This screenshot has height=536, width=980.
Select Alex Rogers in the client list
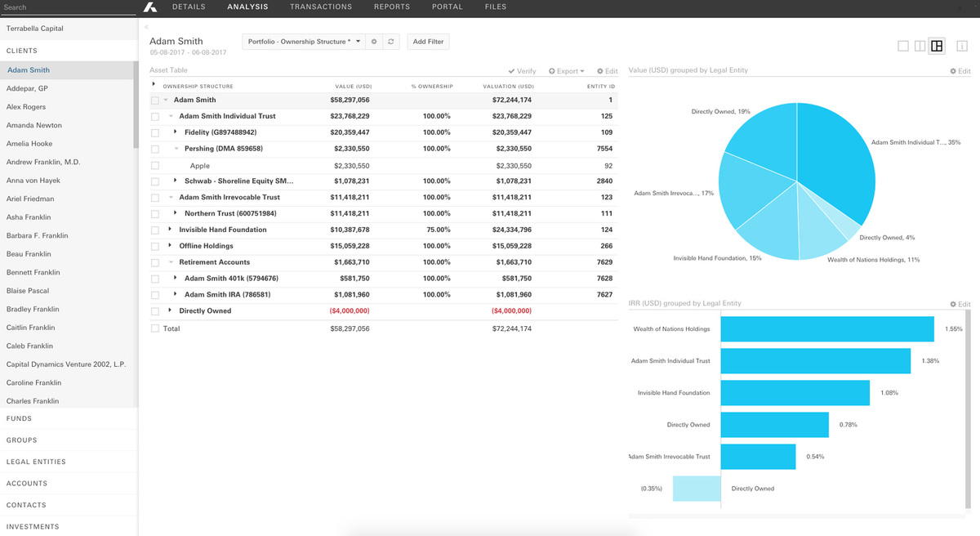tap(26, 107)
